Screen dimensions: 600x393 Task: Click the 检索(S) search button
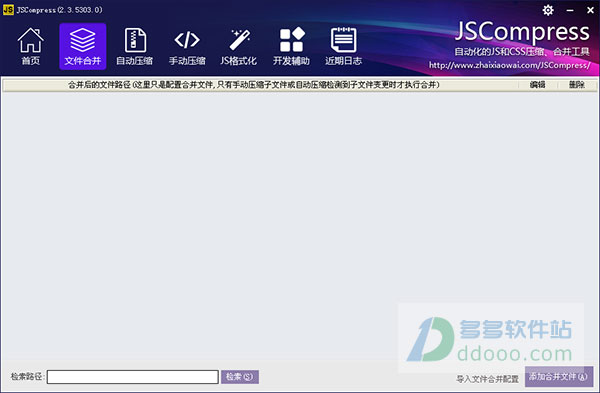click(x=240, y=377)
